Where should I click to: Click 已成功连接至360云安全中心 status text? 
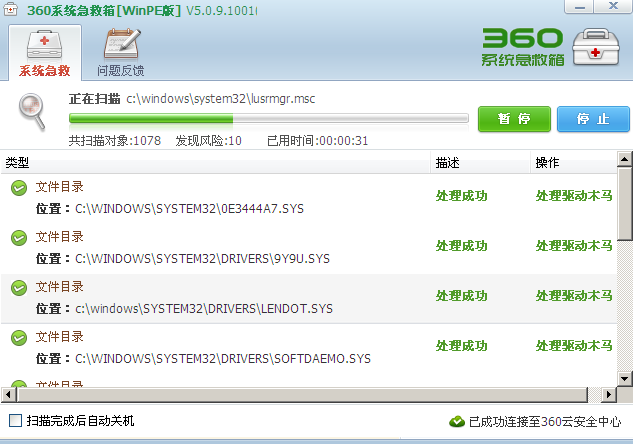click(x=545, y=422)
